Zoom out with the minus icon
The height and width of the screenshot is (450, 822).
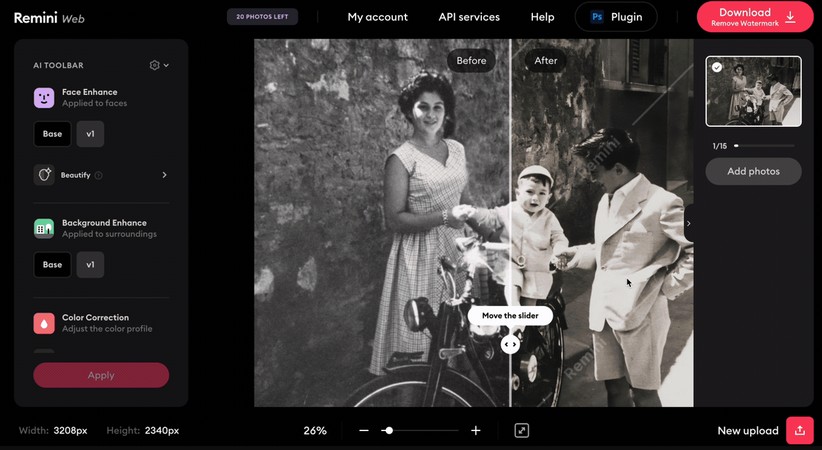(x=364, y=430)
